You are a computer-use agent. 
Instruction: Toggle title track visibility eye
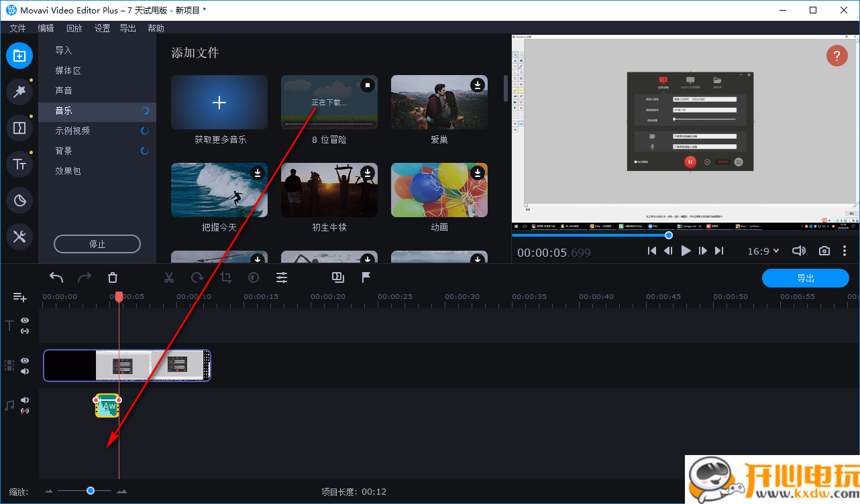(25, 320)
